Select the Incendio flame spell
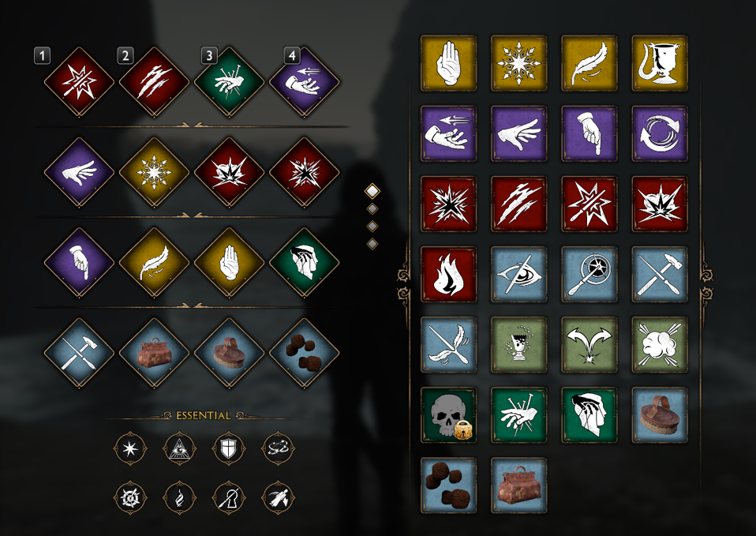 (448, 274)
